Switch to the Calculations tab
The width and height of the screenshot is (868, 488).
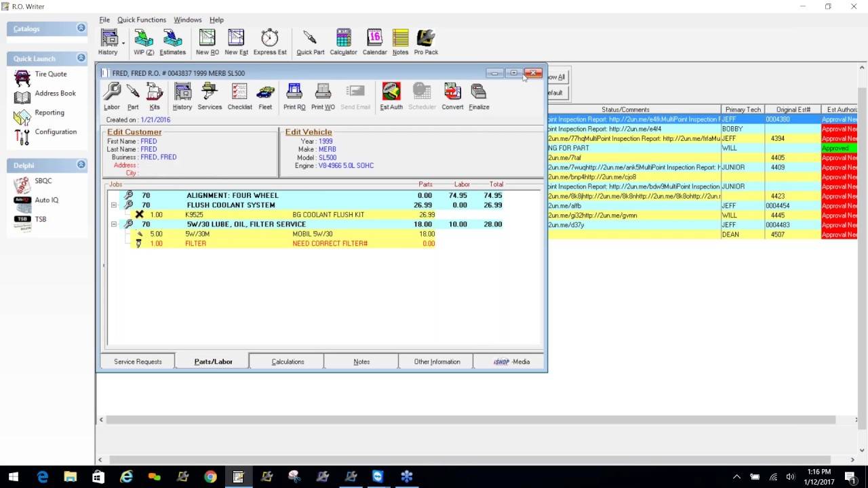pos(288,362)
